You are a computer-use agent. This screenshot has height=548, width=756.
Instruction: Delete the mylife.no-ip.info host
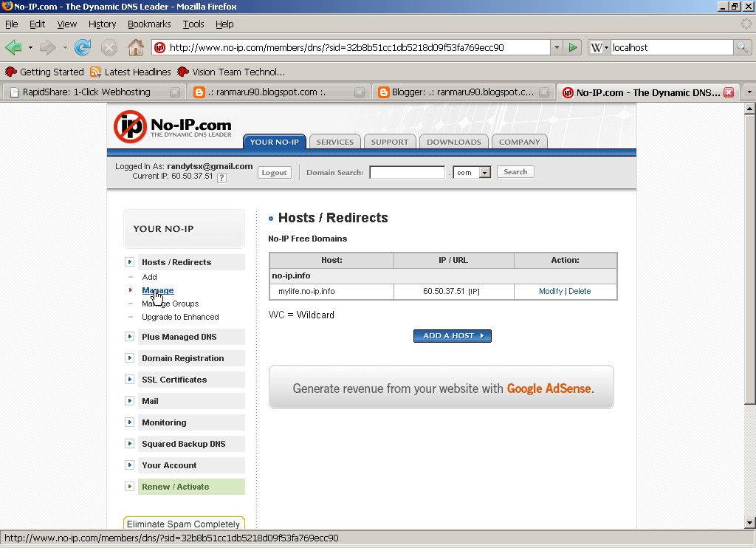[x=580, y=291]
